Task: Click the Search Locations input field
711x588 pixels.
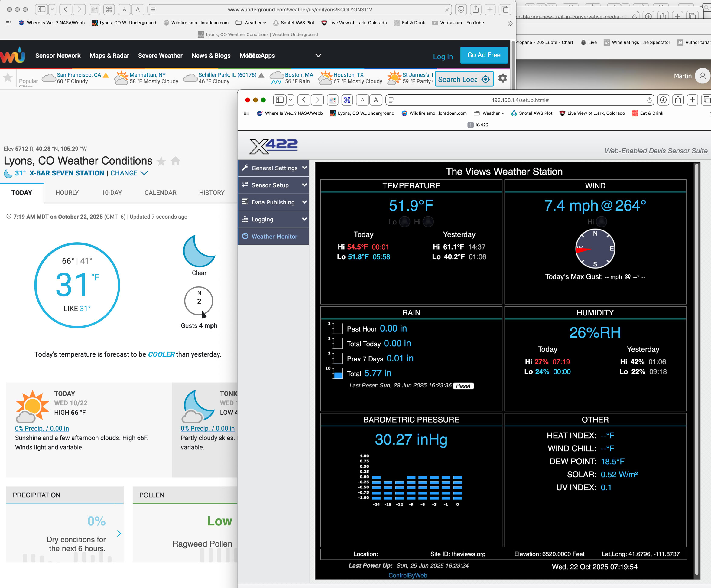Action: (457, 79)
